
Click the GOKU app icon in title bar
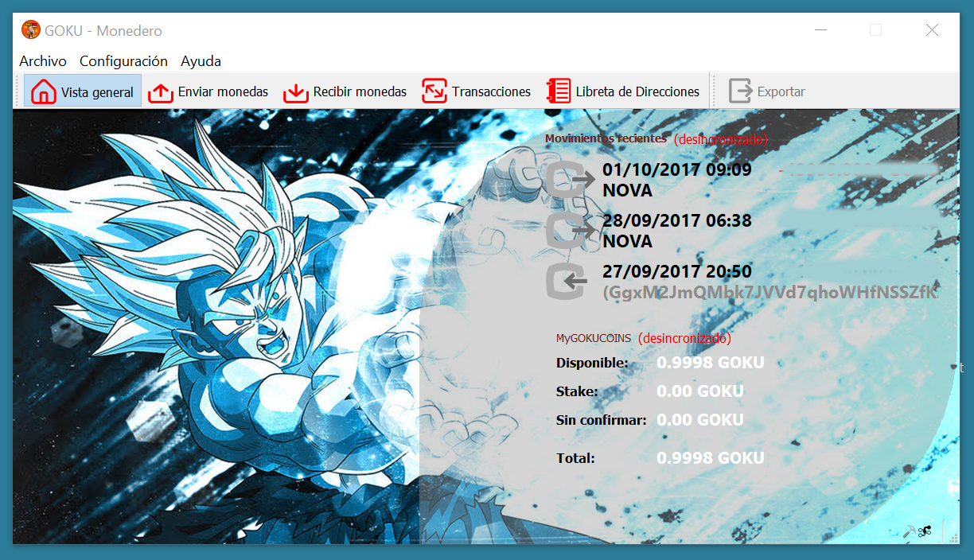(x=31, y=30)
